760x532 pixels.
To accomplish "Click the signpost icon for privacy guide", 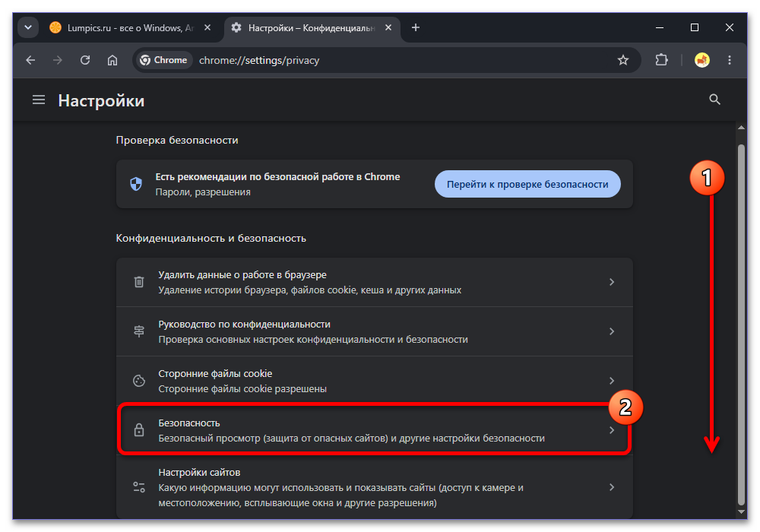I will [x=139, y=331].
